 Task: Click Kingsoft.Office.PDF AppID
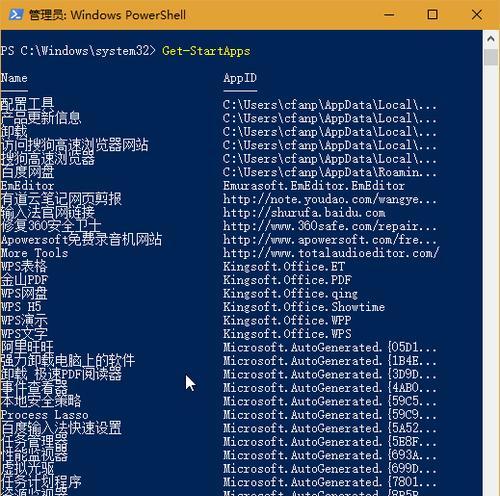287,280
